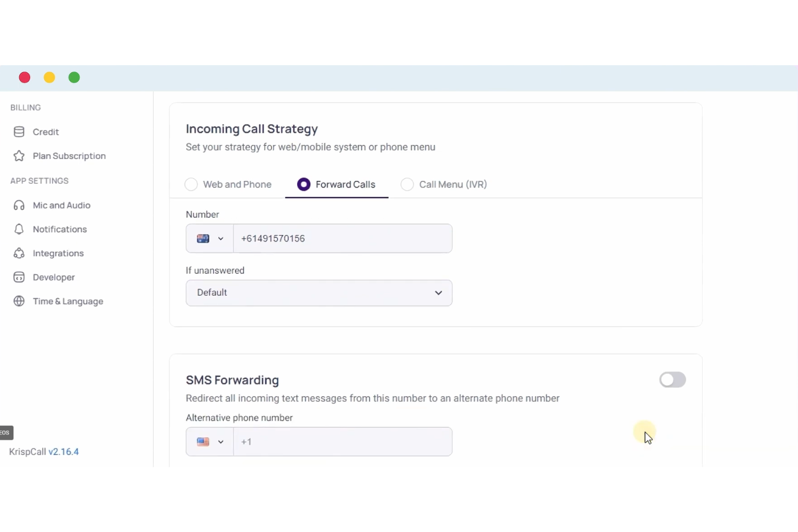Select the Time & Language globe icon

pos(19,301)
